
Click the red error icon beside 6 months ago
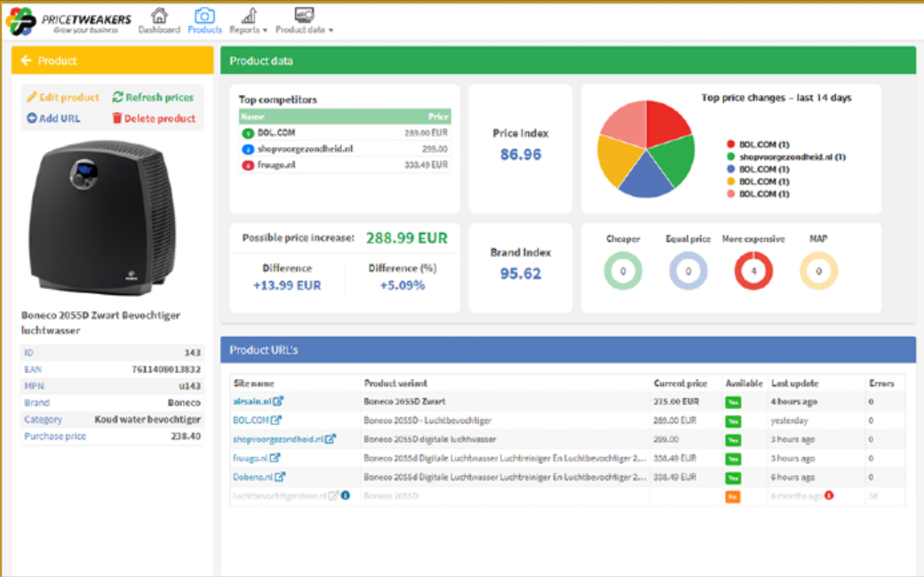[x=829, y=495]
